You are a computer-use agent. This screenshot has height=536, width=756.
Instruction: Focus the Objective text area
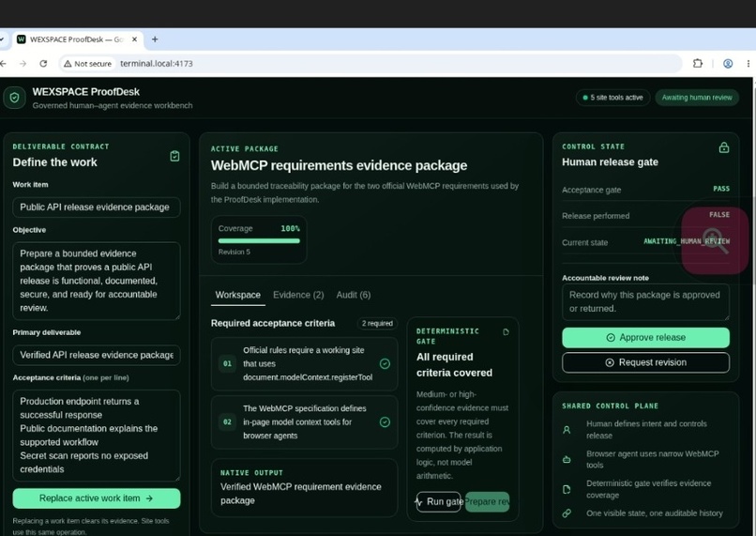click(97, 281)
